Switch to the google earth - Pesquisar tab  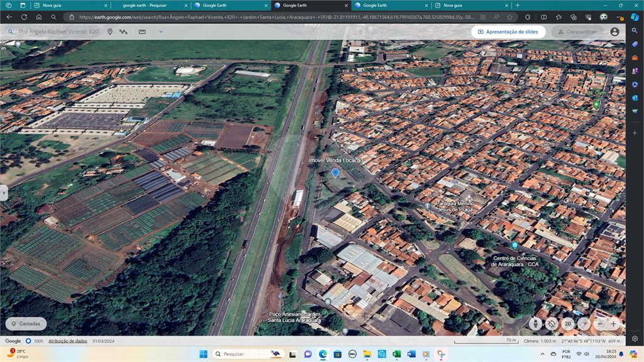pos(150,5)
